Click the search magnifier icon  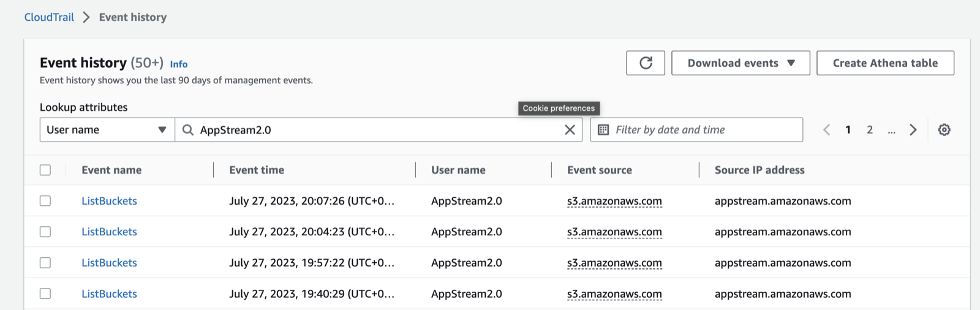[188, 130]
